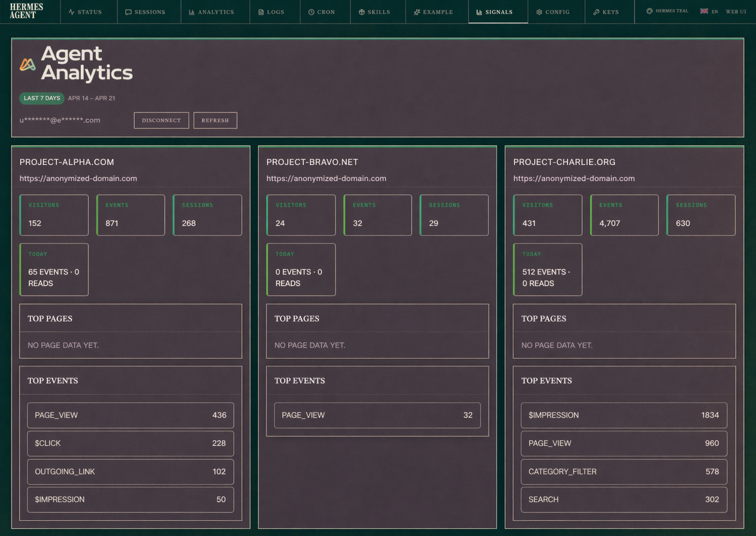Open the Project-Charlie.org URL link
This screenshot has width=756, height=536.
(x=574, y=178)
